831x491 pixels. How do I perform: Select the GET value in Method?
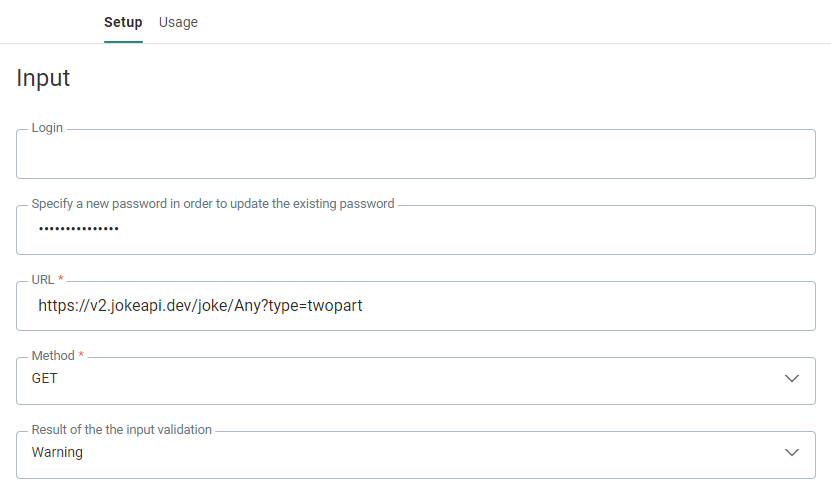click(45, 380)
